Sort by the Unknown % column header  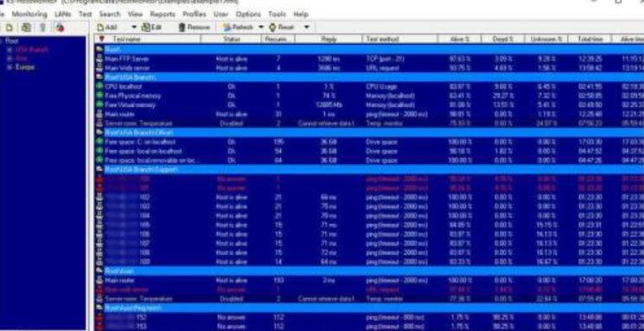[x=546, y=39]
